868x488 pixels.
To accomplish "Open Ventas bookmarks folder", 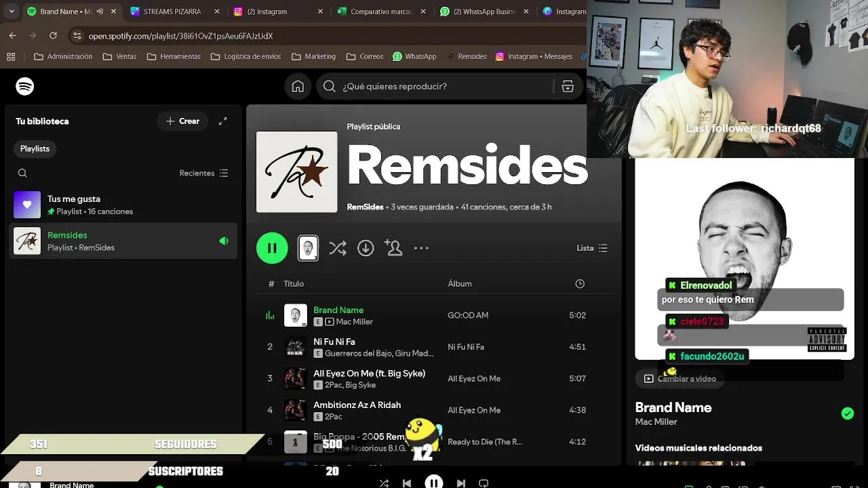I will tap(119, 56).
